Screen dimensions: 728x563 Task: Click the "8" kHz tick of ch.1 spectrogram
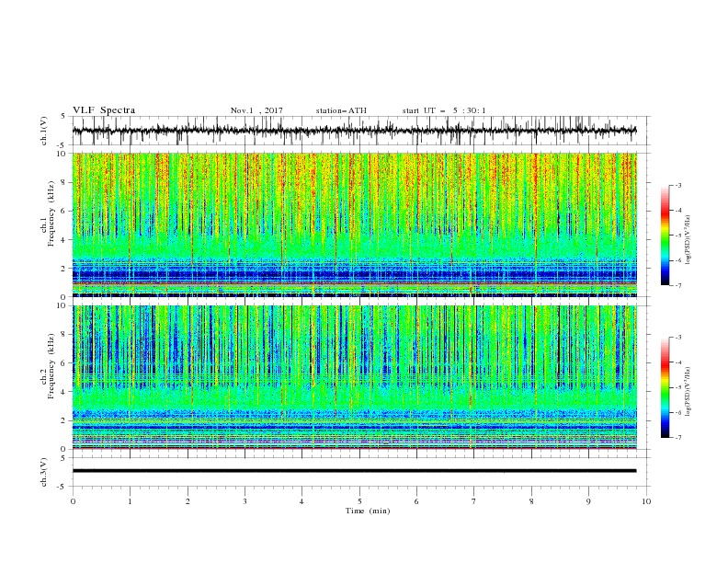point(64,182)
